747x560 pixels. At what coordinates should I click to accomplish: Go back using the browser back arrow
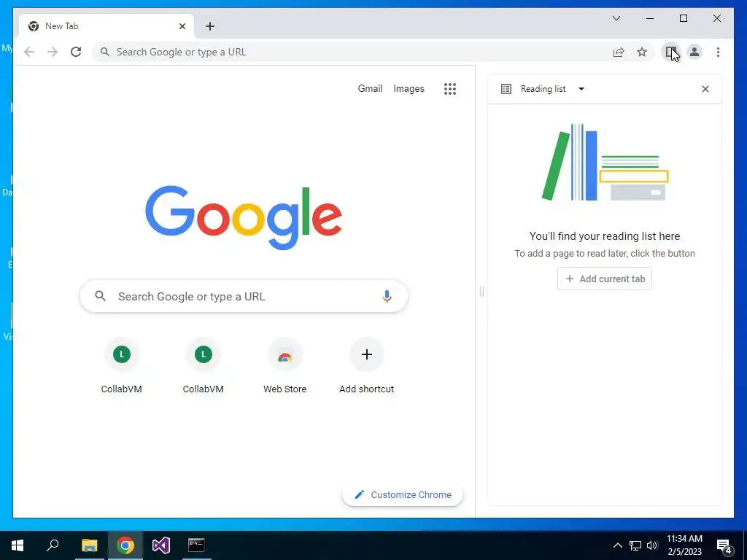pos(29,52)
